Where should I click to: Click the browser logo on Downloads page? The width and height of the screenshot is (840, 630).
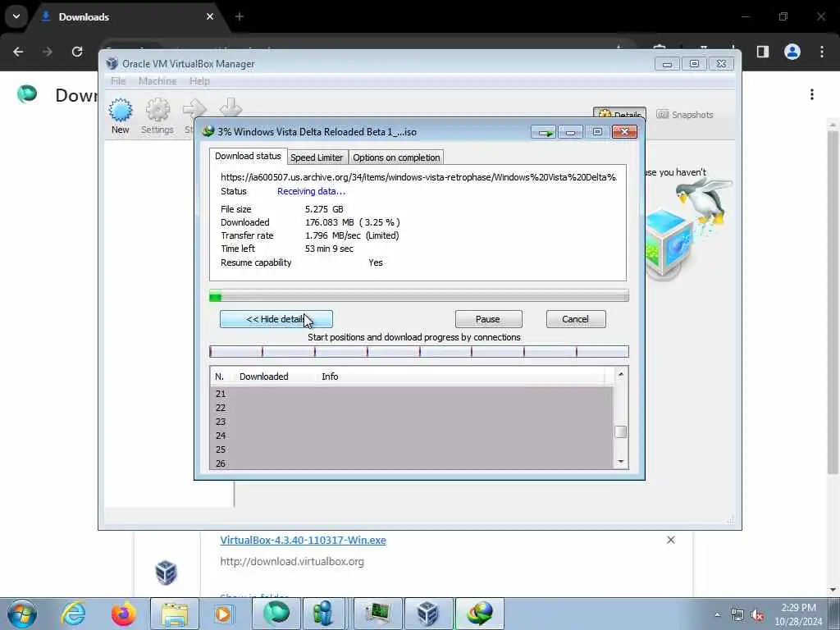pos(27,94)
